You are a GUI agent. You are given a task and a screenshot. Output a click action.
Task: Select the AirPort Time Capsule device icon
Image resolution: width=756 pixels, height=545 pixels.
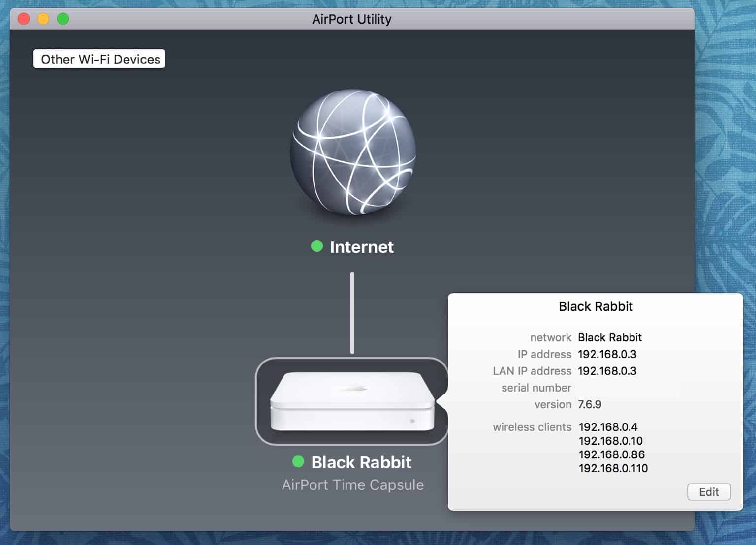[x=352, y=401]
